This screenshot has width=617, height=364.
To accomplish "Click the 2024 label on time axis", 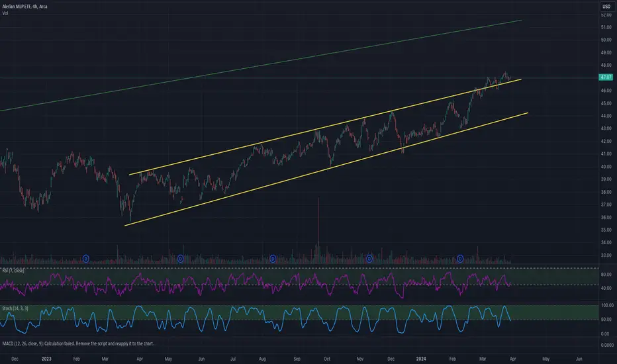I will (421, 359).
